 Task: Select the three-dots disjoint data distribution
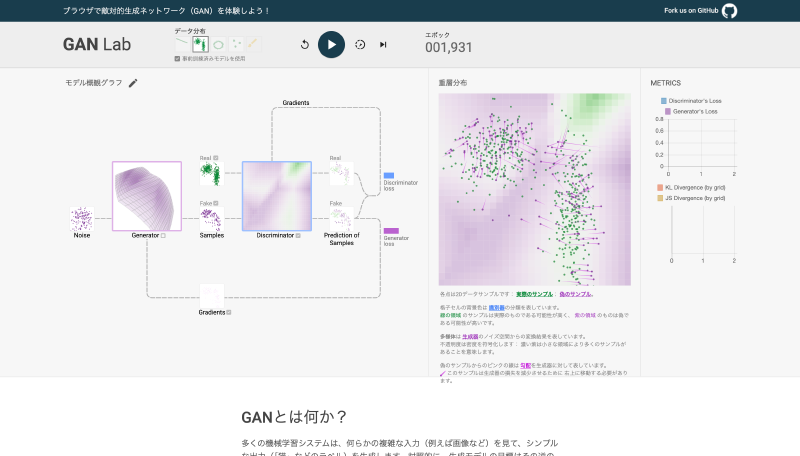(236, 44)
